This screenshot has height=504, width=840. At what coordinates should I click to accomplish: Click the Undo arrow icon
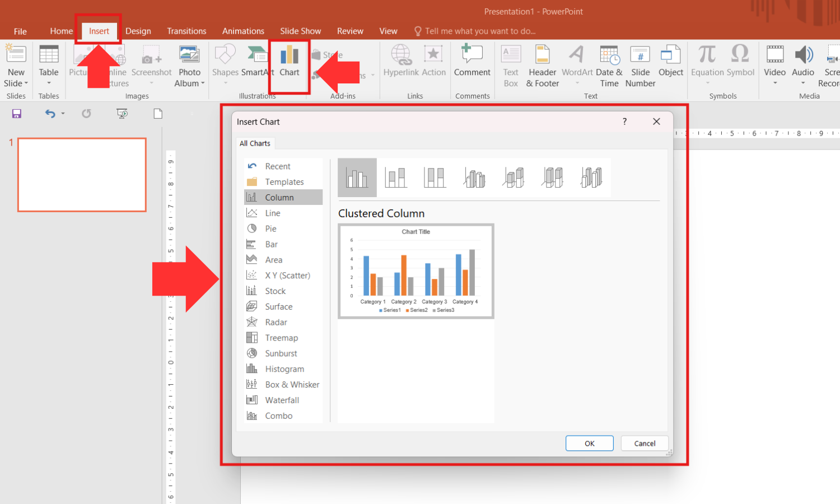coord(50,114)
